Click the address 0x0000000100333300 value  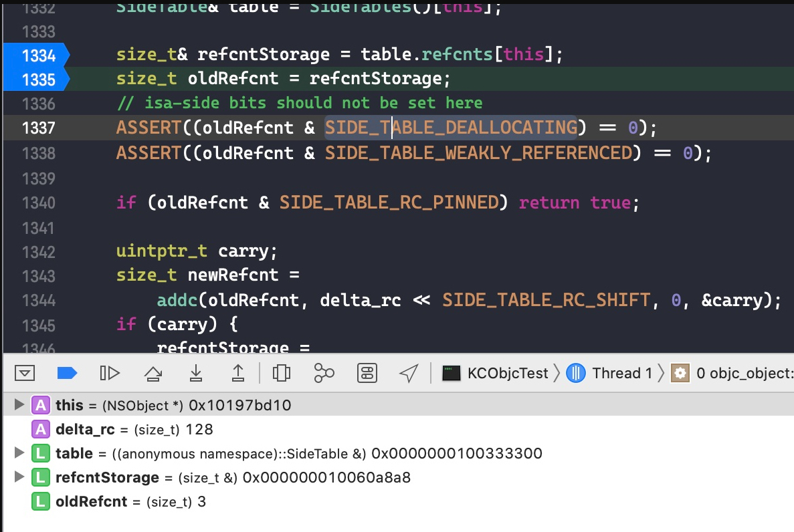(457, 453)
